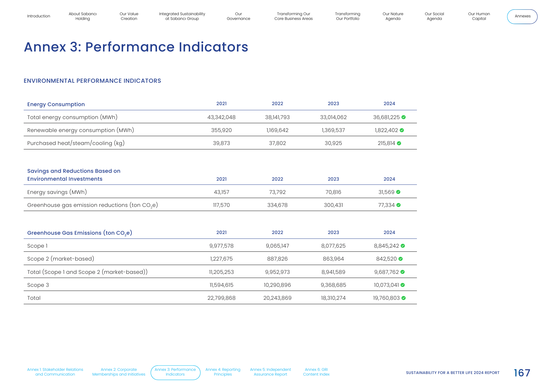The image size is (554, 392).
Task: Click the green check icon beside 10,073,041
Action: (x=402, y=285)
